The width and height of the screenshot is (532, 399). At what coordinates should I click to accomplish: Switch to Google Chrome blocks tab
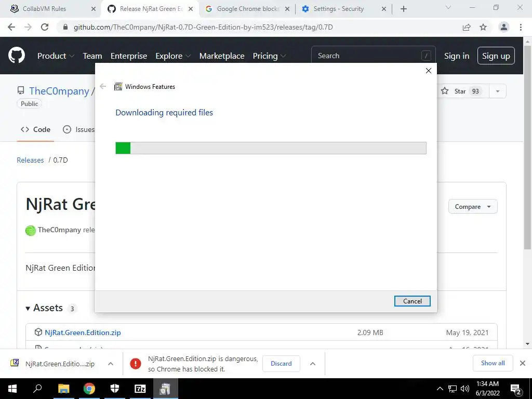(248, 9)
